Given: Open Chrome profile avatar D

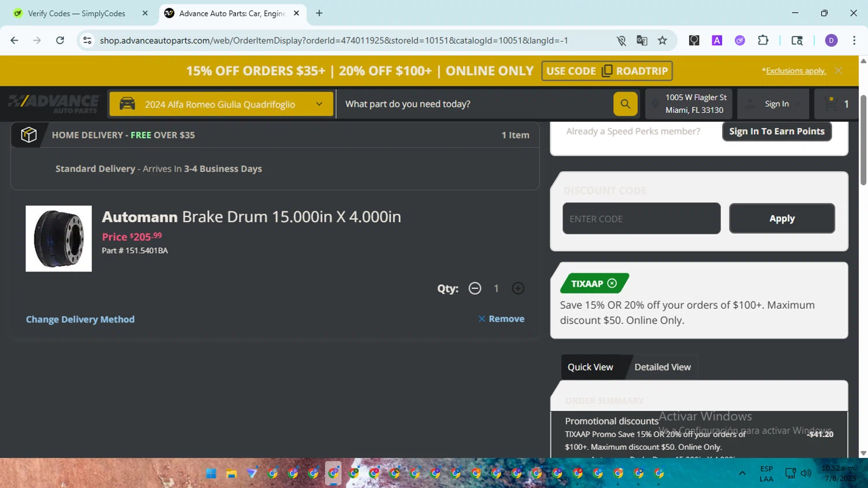Looking at the screenshot, I should point(832,41).
